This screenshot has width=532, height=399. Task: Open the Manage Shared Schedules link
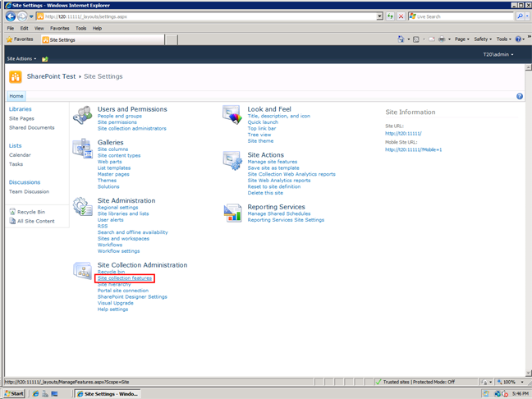279,213
